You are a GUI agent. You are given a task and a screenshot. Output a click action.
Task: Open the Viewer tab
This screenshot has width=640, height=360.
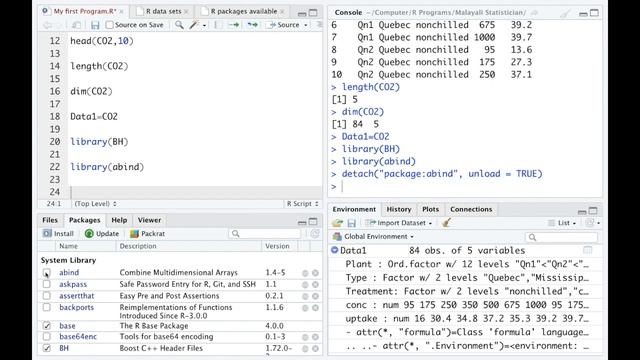149,220
